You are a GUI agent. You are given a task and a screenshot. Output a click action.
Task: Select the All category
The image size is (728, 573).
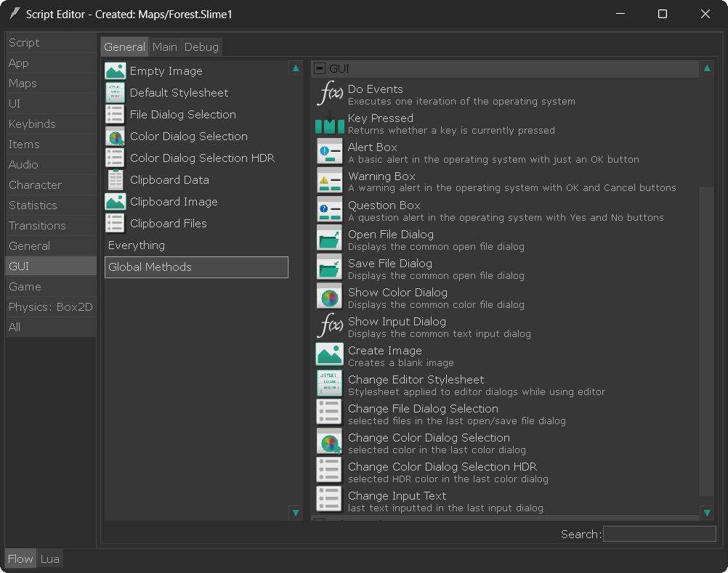[51, 327]
